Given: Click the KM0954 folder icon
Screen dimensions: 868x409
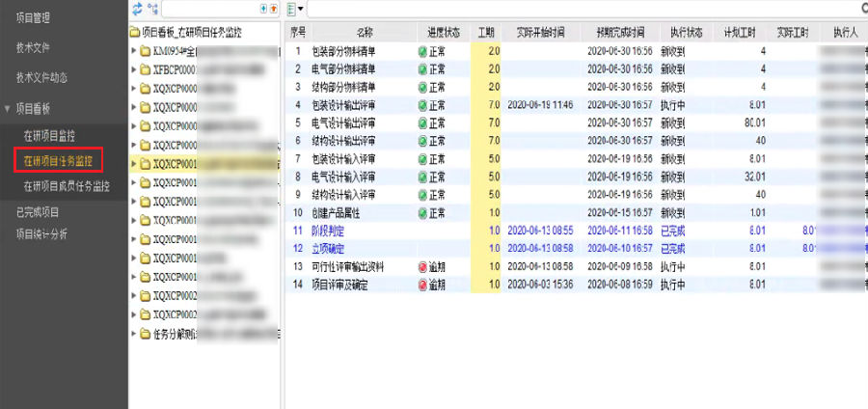Looking at the screenshot, I should (145, 52).
